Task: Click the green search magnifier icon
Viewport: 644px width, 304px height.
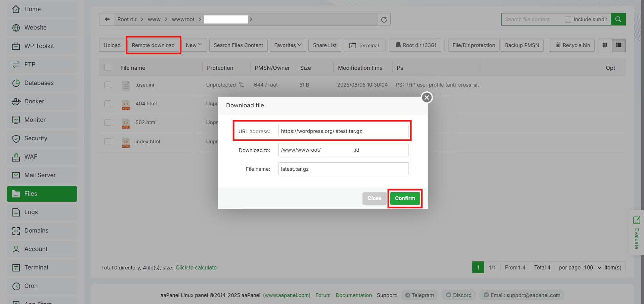Action: click(618, 19)
